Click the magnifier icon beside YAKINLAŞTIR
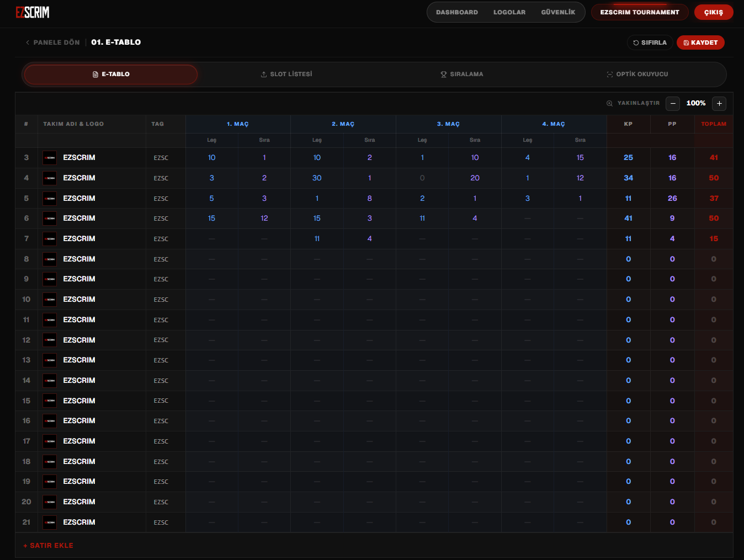The image size is (744, 560). point(609,103)
